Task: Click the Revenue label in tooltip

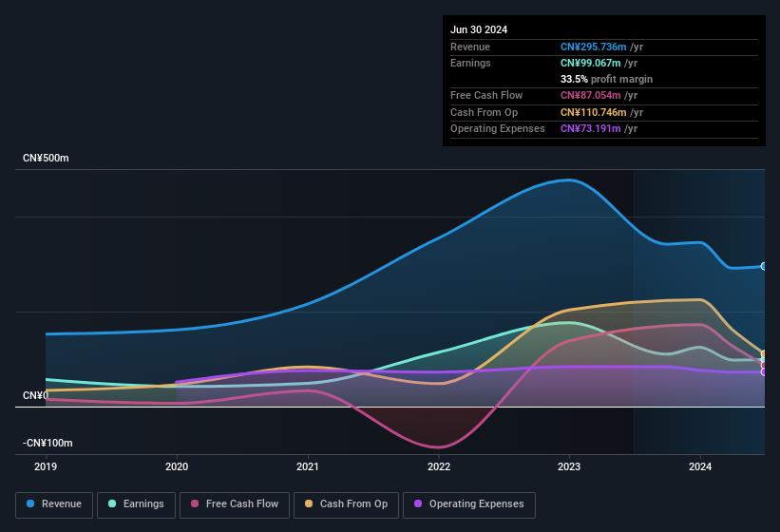Action: click(x=470, y=47)
